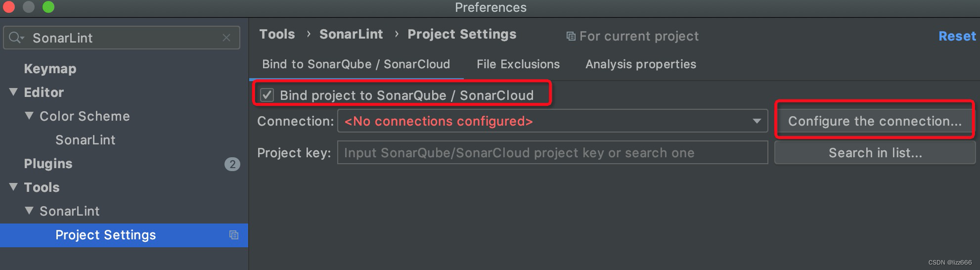Screen dimensions: 980x270
Task: Focus the Project key input field
Action: point(552,153)
